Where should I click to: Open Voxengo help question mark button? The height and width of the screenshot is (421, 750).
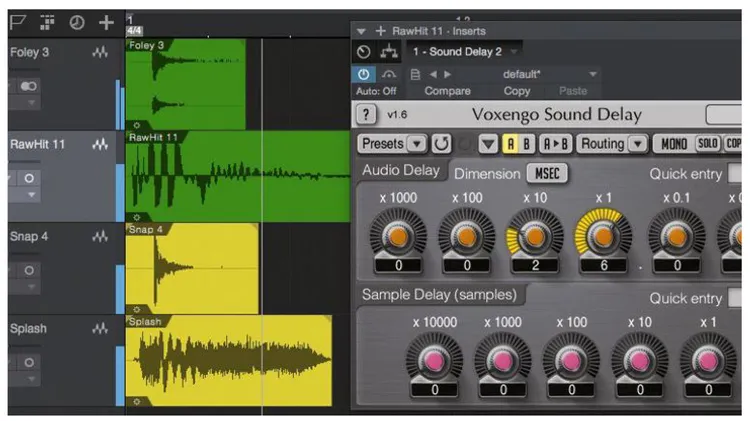366,114
